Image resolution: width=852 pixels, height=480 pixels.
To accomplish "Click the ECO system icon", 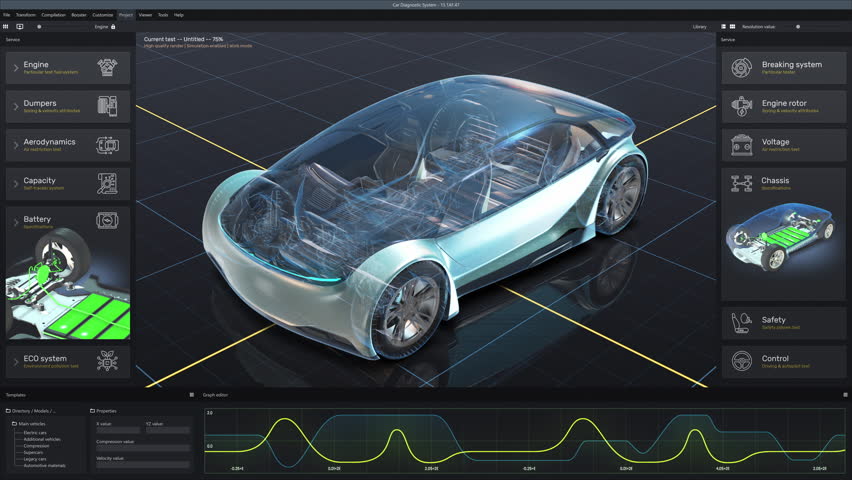I will 106,361.
